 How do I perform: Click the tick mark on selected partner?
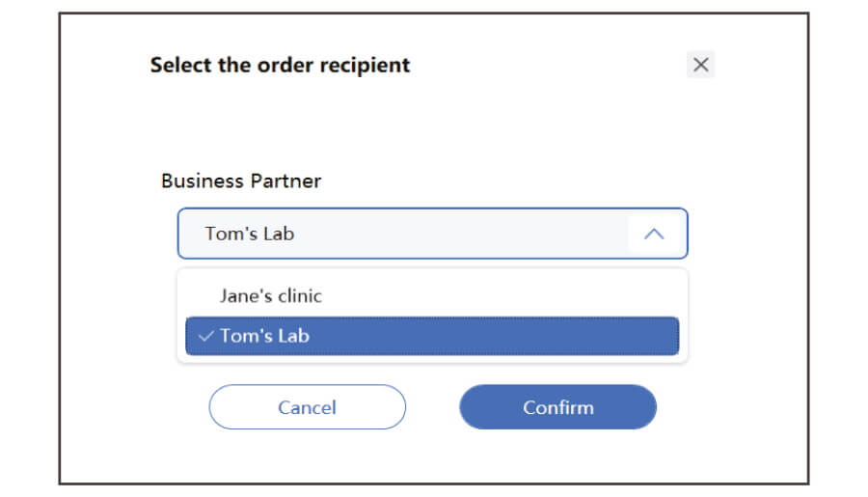click(x=205, y=336)
